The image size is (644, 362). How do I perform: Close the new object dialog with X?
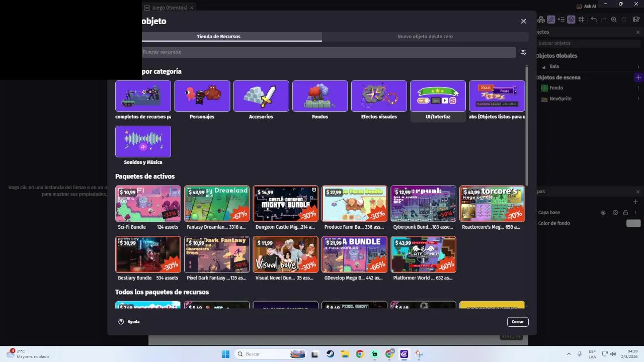pos(523,21)
